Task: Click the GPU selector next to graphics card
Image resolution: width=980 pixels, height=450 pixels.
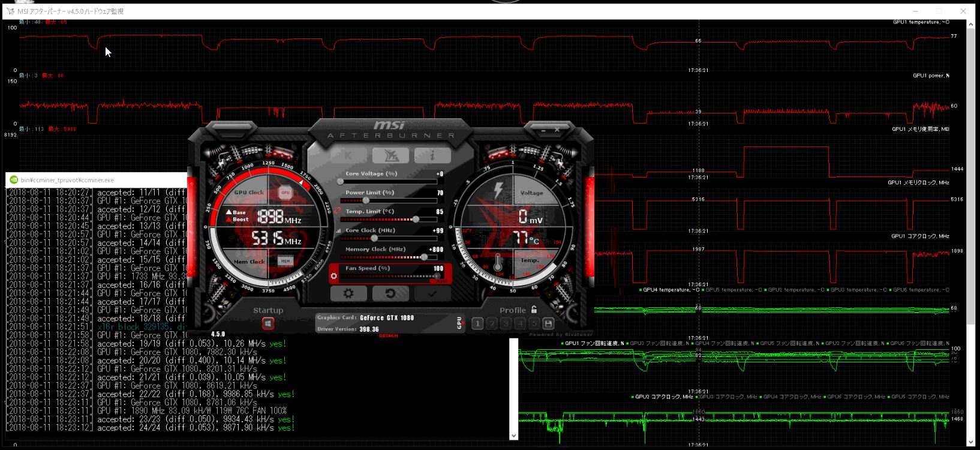Action: 459,323
